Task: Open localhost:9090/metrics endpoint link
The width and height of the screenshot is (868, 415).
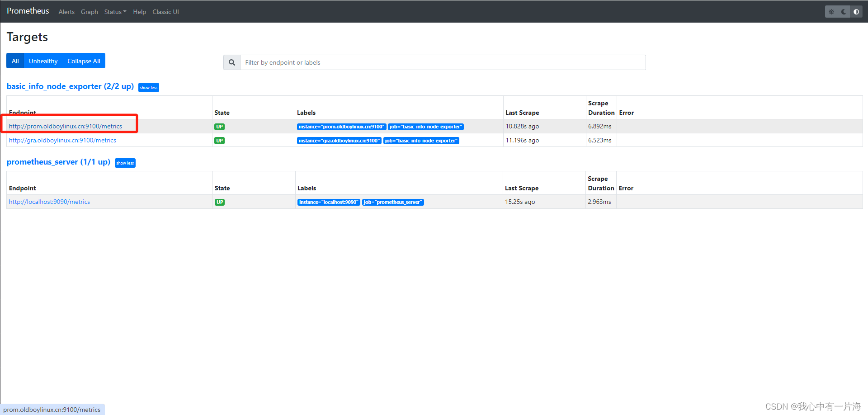Action: click(x=49, y=202)
